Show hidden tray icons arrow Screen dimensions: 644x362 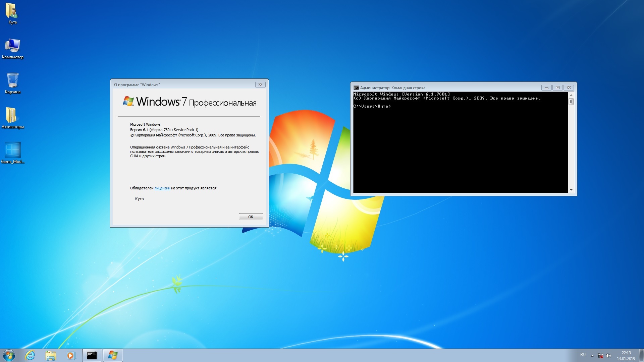(x=592, y=356)
